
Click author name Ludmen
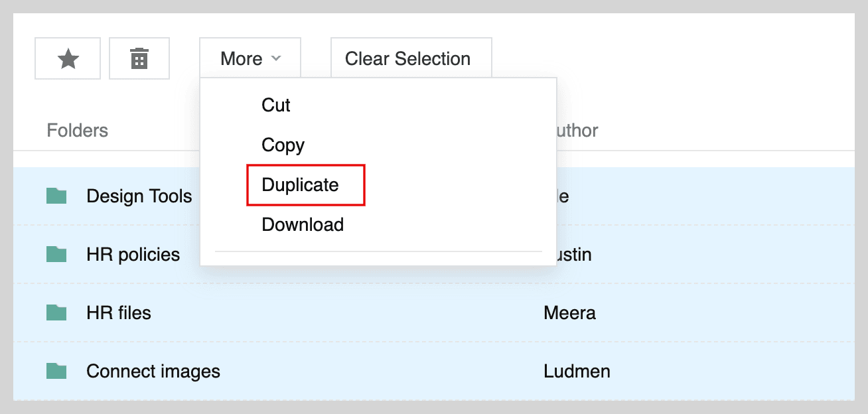577,371
